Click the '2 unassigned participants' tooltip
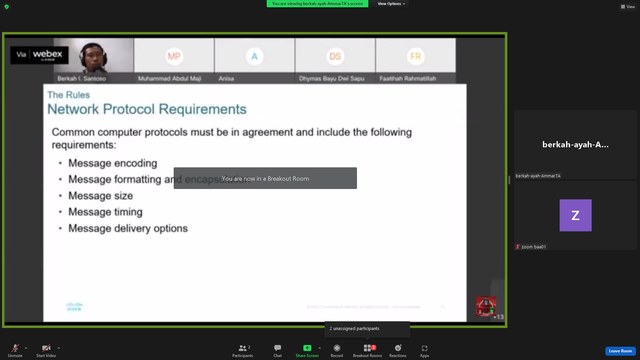The image size is (640, 360). coord(367,329)
